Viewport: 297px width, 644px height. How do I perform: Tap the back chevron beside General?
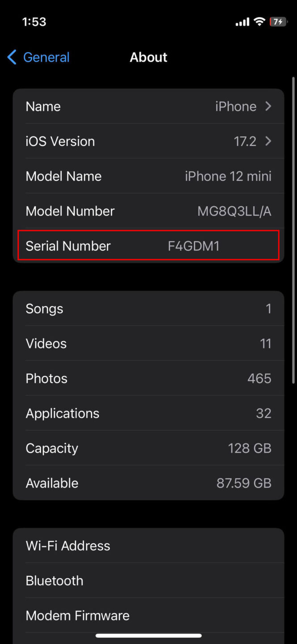[x=11, y=57]
